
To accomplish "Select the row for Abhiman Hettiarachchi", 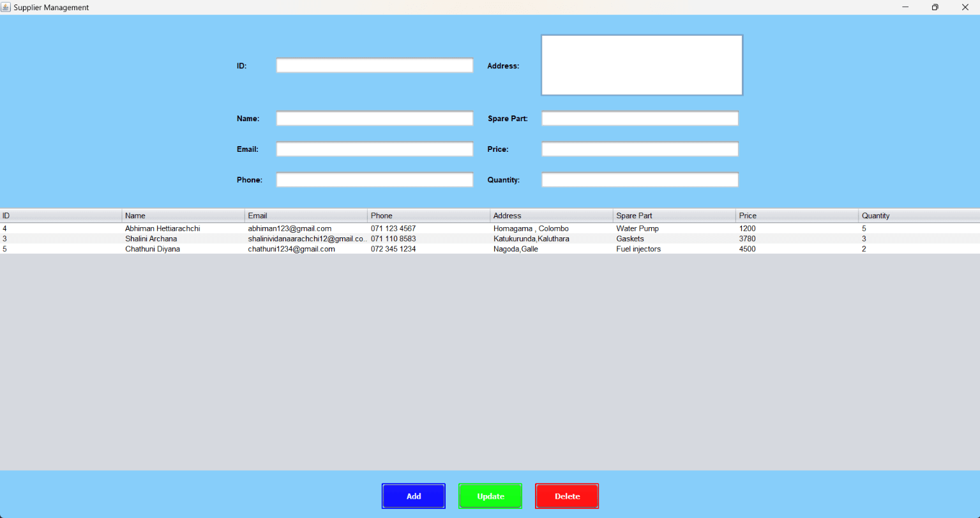I will (255, 228).
